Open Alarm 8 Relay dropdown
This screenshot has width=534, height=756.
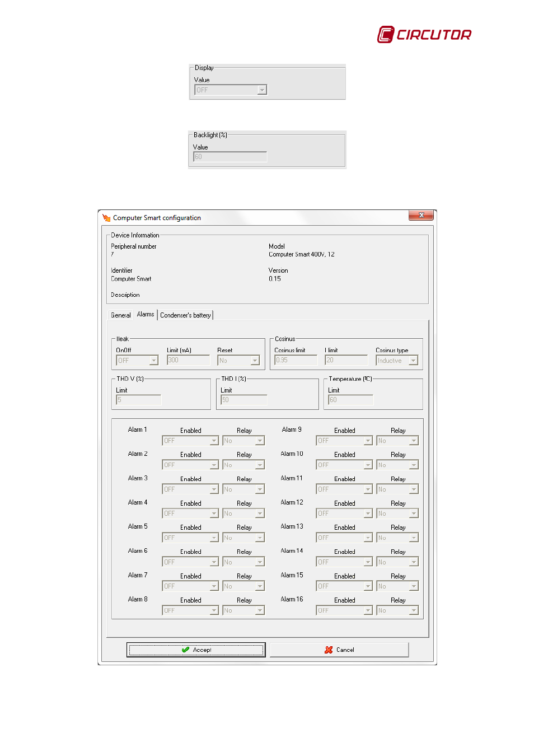243,610
